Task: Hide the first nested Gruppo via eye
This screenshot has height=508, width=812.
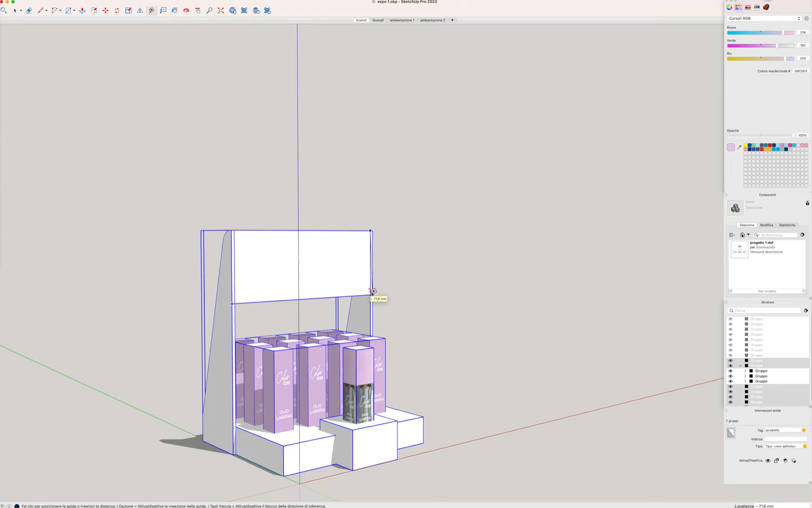Action: tap(730, 371)
